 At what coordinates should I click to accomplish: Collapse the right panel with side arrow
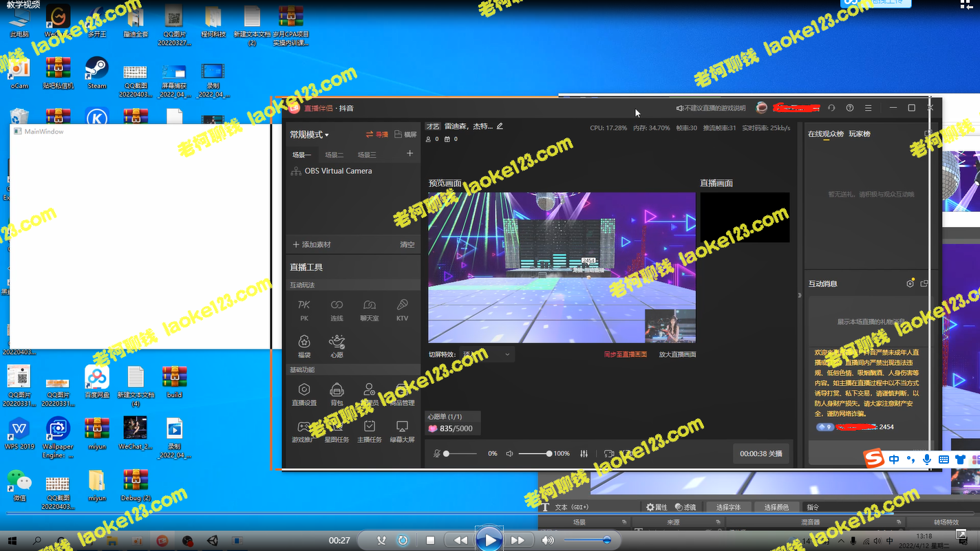pos(799,295)
